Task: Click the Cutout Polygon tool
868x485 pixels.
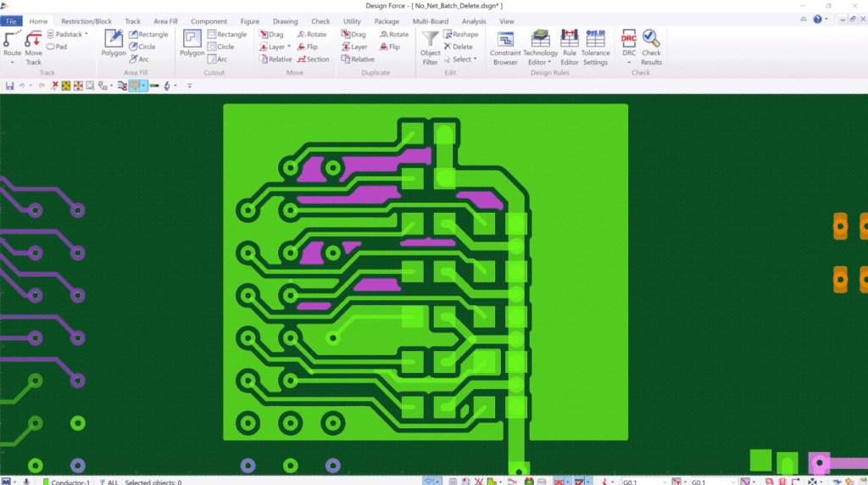Action: tap(192, 43)
